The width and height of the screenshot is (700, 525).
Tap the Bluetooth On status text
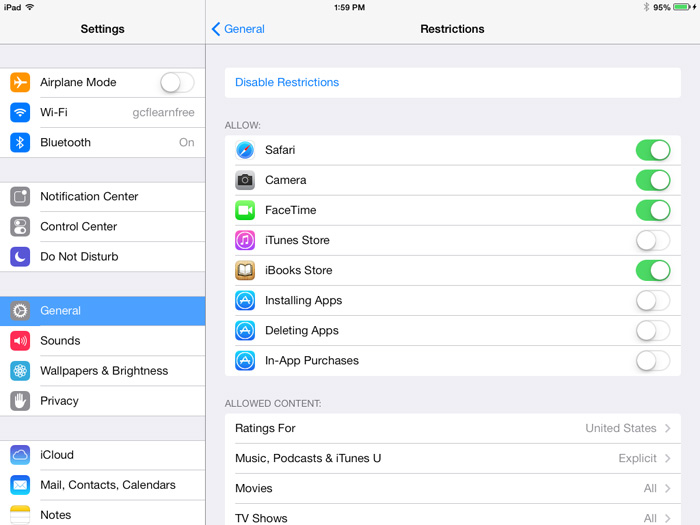pos(187,142)
